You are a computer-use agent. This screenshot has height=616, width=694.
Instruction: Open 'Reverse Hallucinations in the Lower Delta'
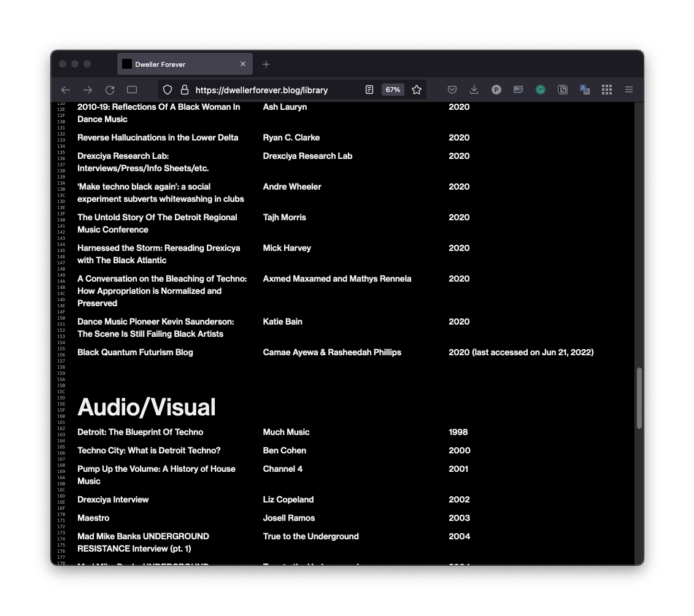[x=158, y=137]
